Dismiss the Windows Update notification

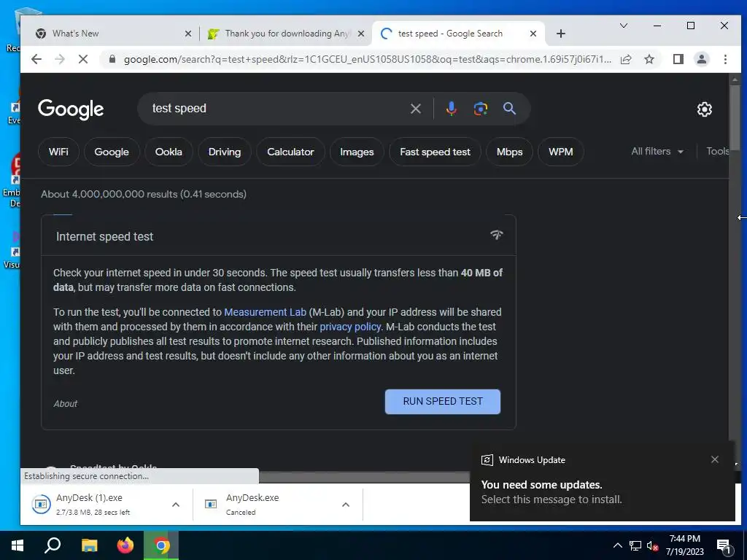coord(714,459)
